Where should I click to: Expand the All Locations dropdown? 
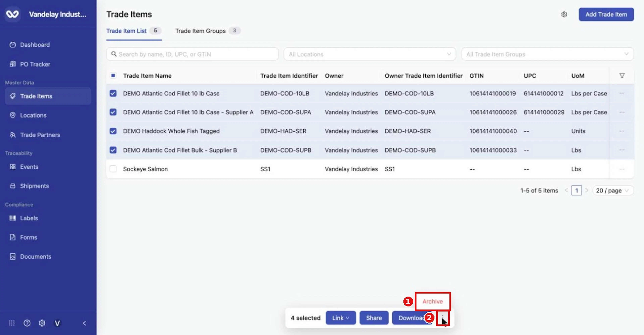pos(370,54)
